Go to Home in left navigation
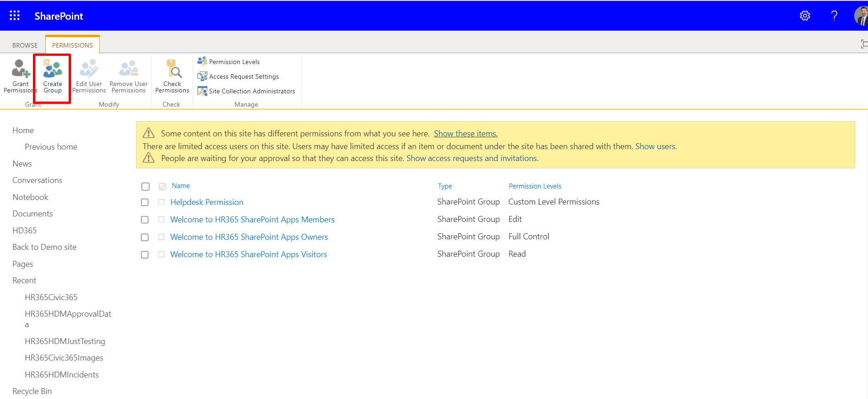 click(23, 130)
